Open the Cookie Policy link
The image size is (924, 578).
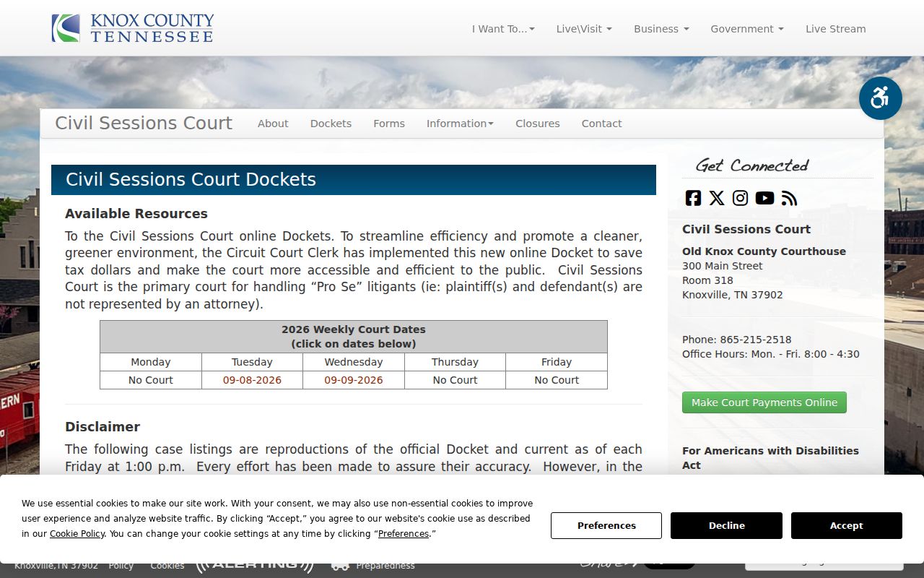77,534
